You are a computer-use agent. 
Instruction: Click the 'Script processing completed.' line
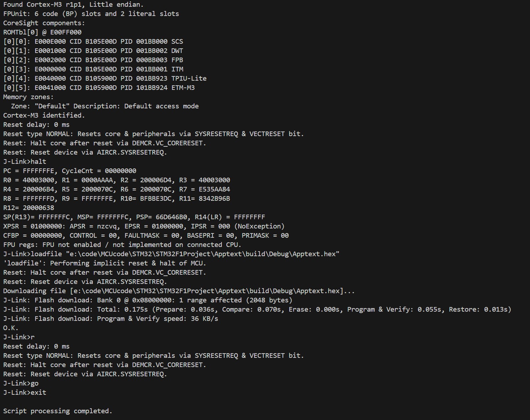pos(58,411)
